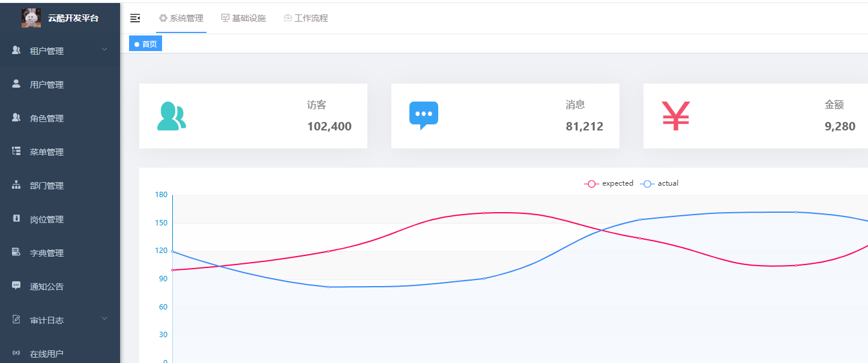Open 在线用户 via its broadcast icon

pos(16,353)
